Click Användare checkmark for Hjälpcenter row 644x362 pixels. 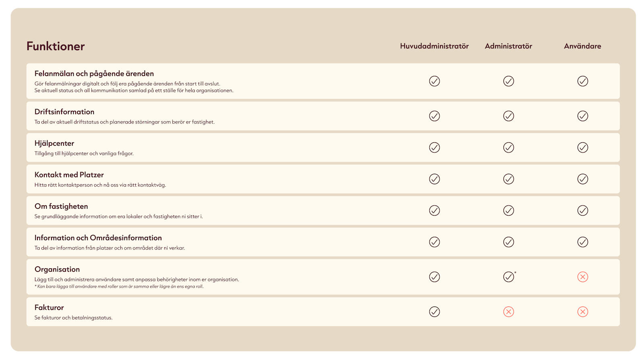click(x=582, y=148)
